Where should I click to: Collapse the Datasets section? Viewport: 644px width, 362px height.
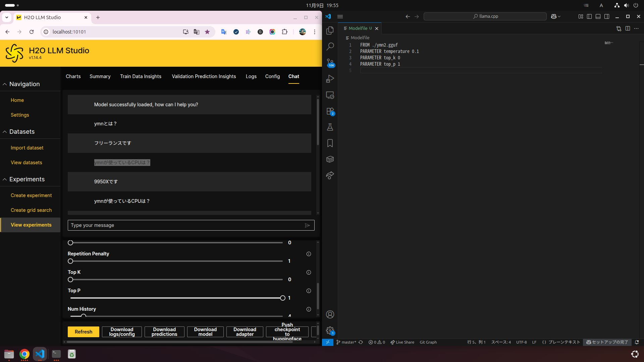coord(5,132)
